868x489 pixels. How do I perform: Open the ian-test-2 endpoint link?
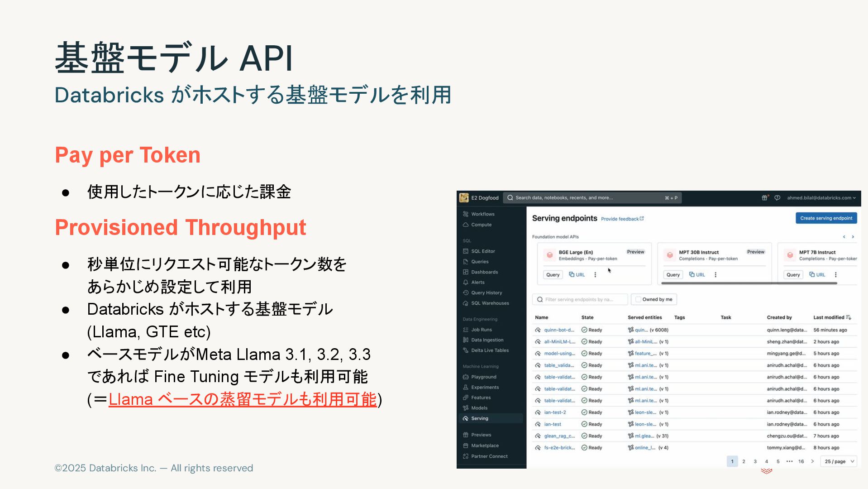click(x=555, y=412)
